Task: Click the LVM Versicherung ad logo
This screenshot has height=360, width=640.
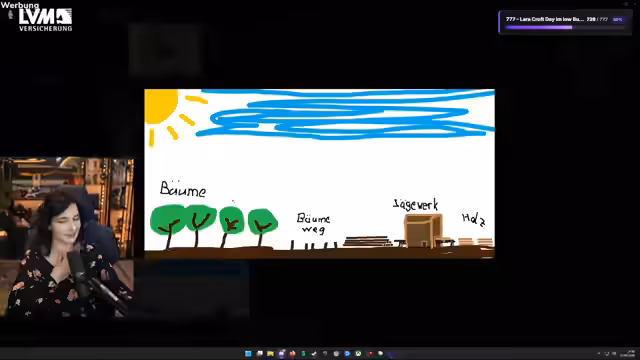Action: [45, 20]
